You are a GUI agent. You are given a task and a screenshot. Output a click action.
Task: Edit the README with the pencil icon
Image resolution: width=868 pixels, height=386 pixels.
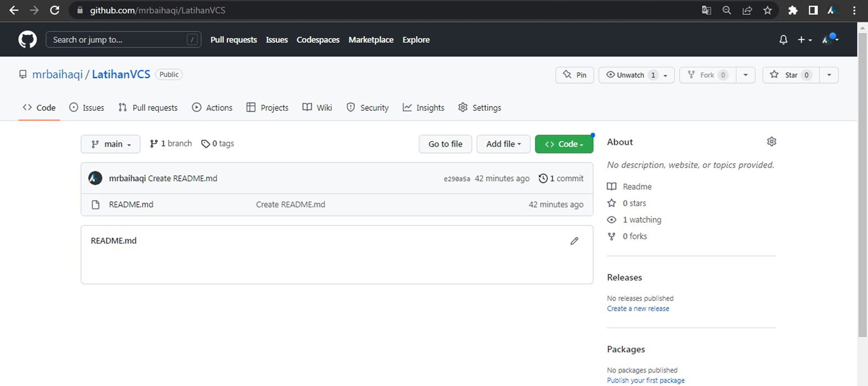574,241
